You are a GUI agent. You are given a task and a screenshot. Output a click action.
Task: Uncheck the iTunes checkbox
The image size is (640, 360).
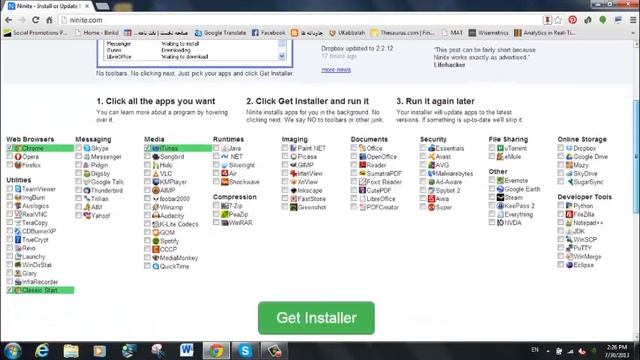click(148, 148)
